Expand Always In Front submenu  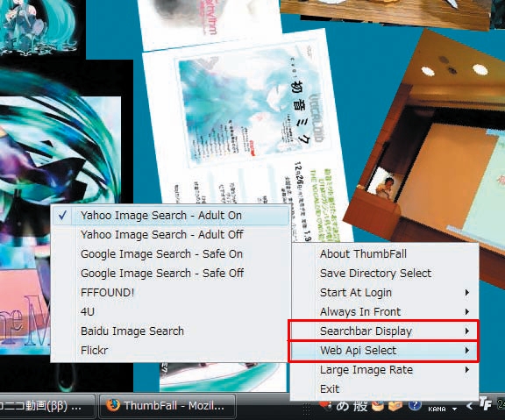384,312
